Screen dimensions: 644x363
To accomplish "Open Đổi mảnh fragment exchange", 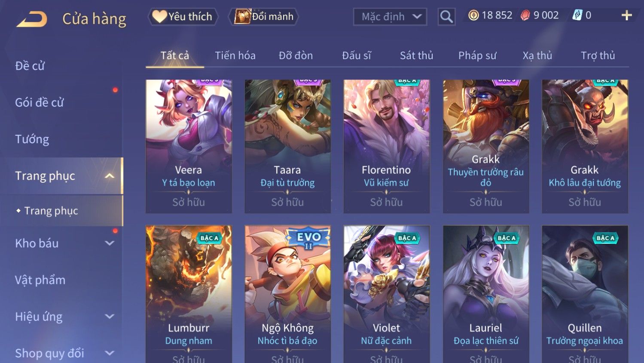I will (x=263, y=17).
